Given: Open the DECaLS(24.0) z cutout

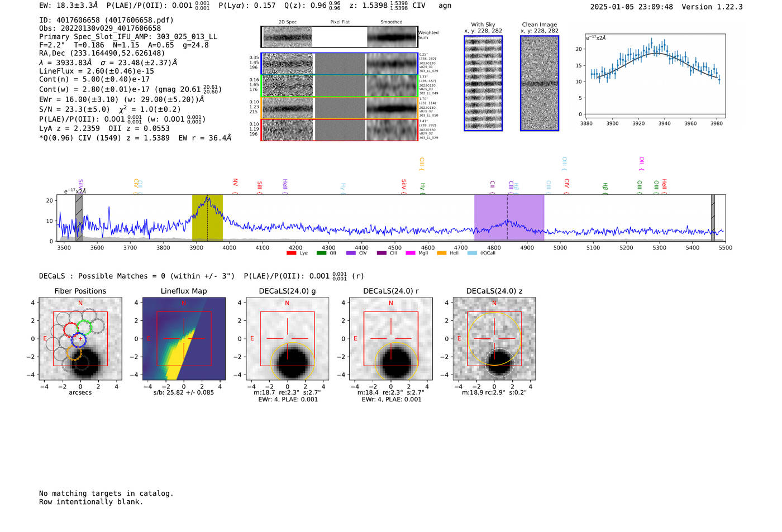Looking at the screenshot, I should pos(494,339).
